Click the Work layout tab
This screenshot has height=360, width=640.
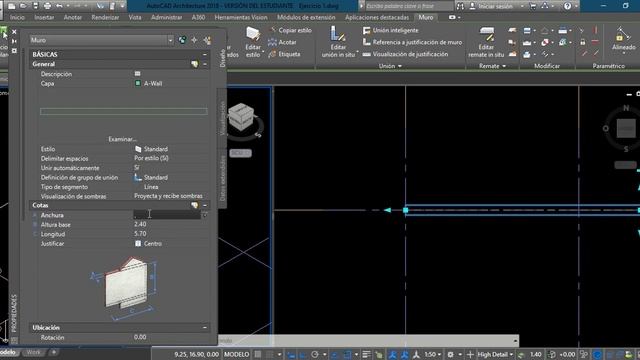pos(33,352)
